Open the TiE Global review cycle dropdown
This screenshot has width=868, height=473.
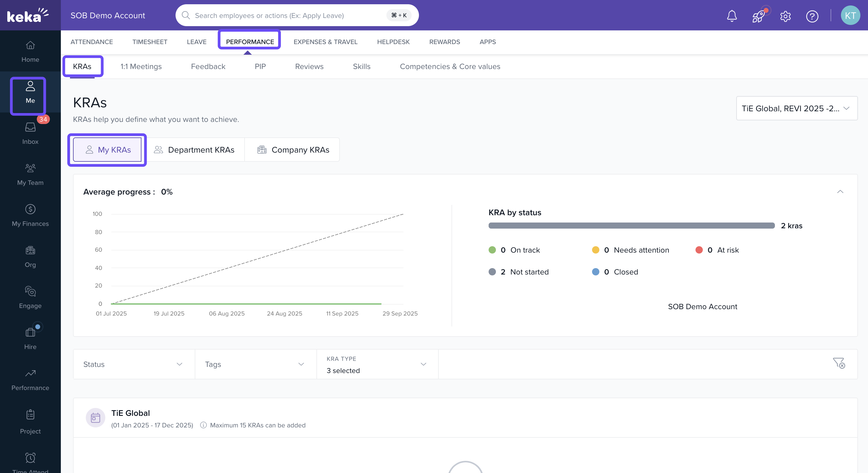(x=796, y=109)
